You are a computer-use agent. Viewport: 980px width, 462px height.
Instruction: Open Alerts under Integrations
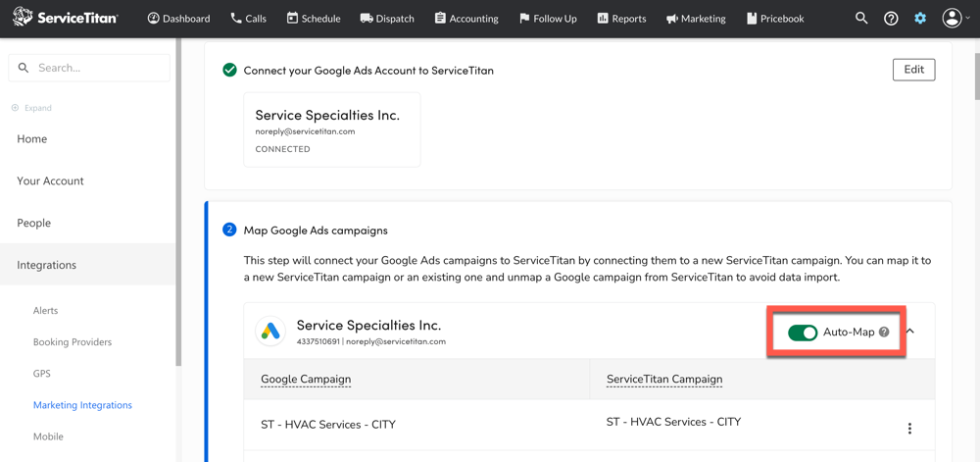[x=46, y=311]
